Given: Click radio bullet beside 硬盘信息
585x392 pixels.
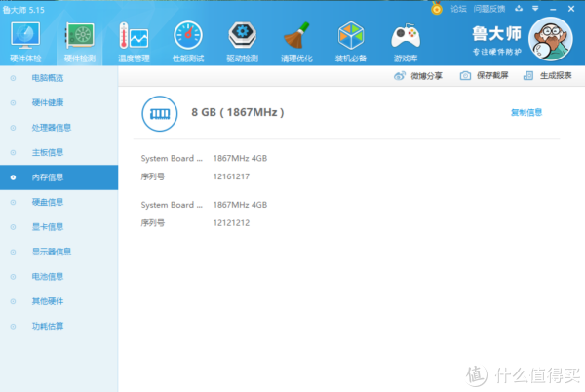Looking at the screenshot, I should pyautogui.click(x=13, y=202).
